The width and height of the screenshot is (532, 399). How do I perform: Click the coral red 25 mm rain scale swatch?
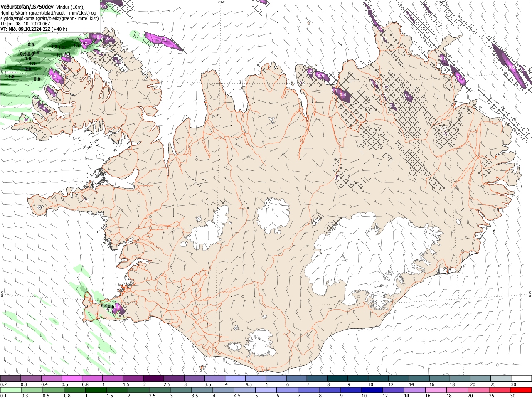(x=499, y=390)
